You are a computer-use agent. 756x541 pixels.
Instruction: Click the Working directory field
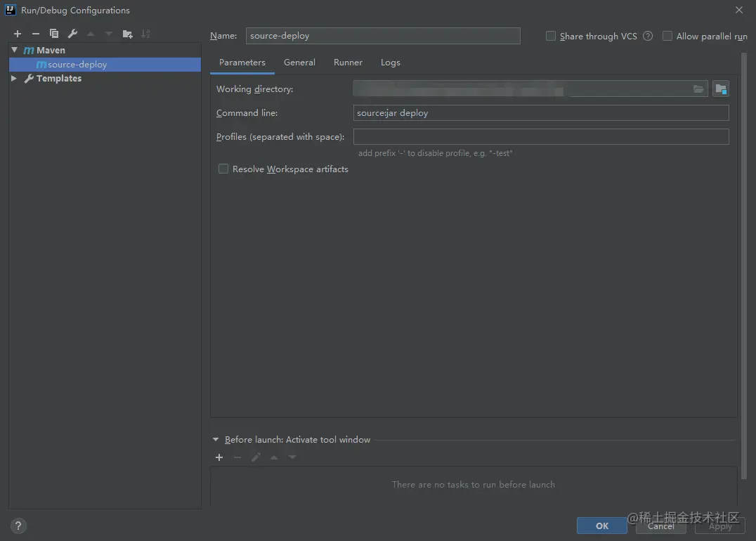530,89
